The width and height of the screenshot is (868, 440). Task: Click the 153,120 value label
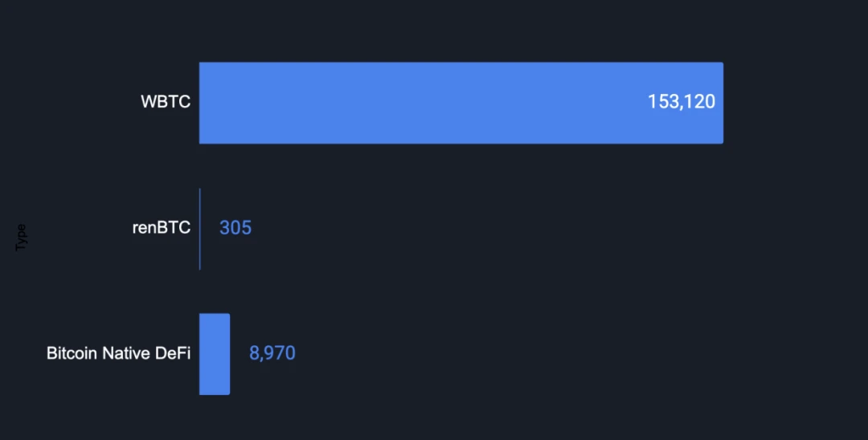pyautogui.click(x=681, y=102)
